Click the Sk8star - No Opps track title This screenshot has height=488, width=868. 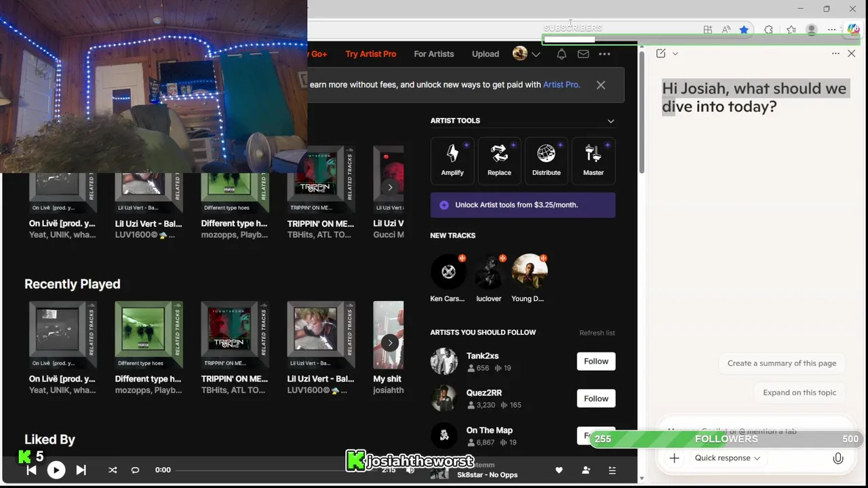click(487, 474)
